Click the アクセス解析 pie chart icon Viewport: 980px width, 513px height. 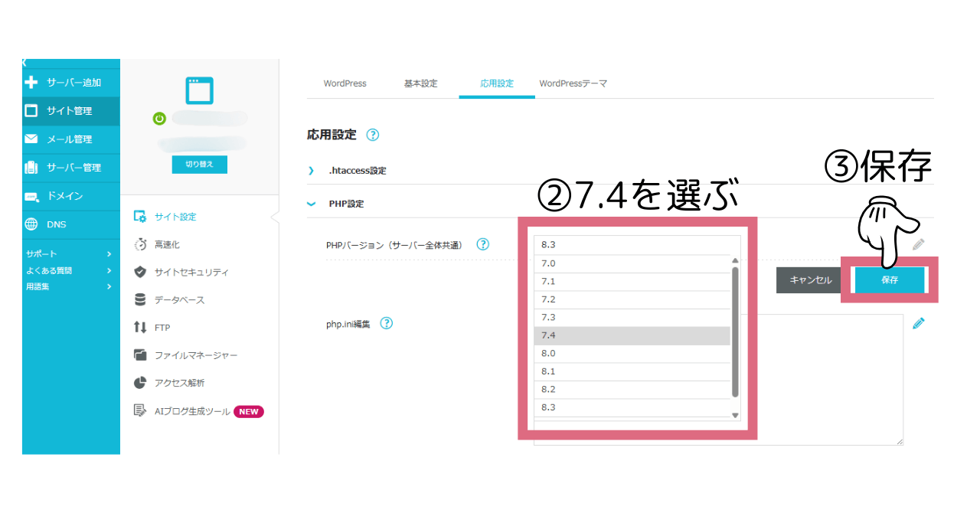(140, 383)
